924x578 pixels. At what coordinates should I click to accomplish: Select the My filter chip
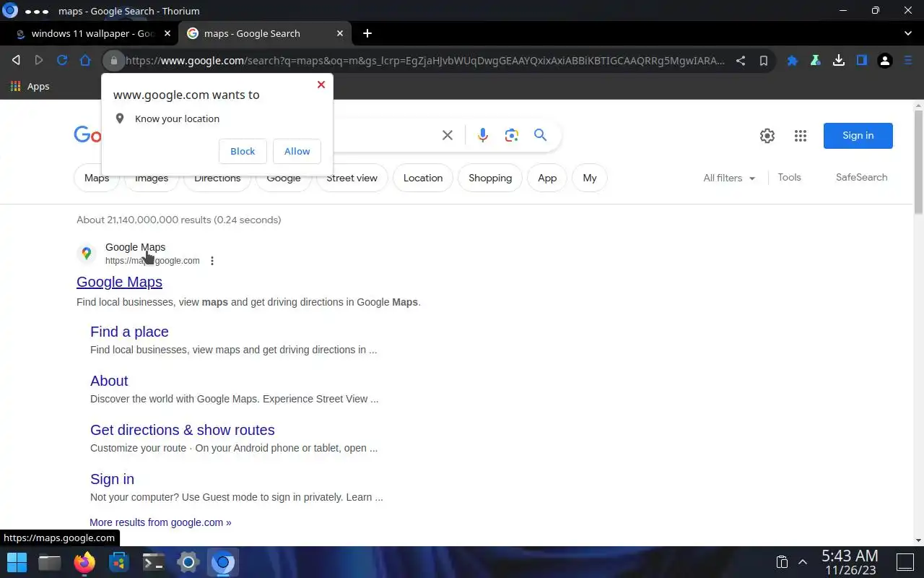pos(590,178)
